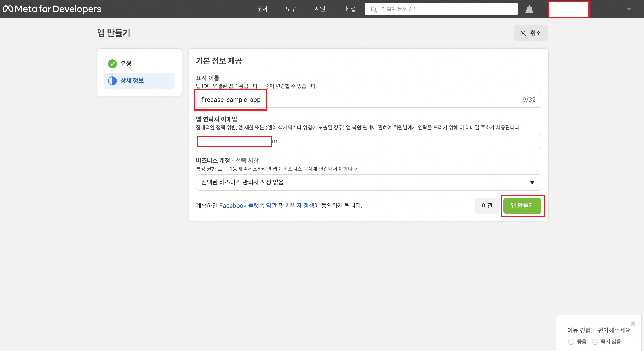This screenshot has width=644, height=351.
Task: Select the 좋음 radio button
Action: [x=571, y=342]
